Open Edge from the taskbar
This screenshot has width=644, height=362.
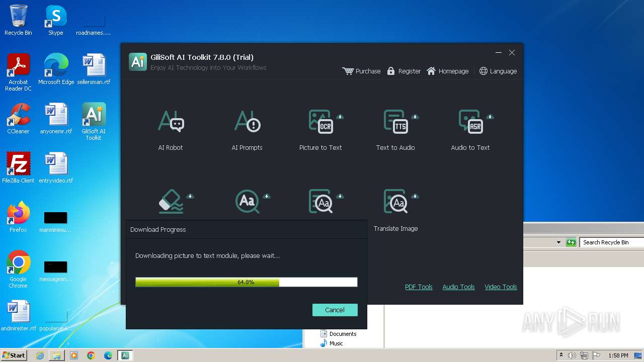tap(108, 355)
